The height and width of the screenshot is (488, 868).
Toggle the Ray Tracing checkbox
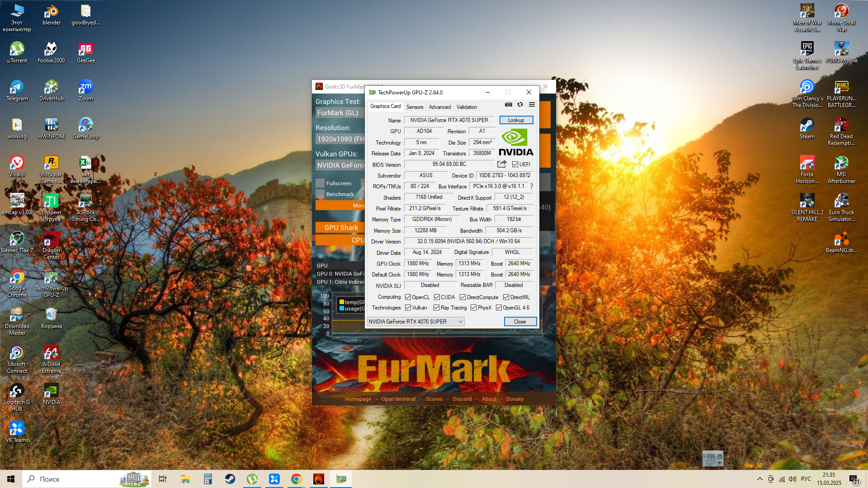click(436, 308)
